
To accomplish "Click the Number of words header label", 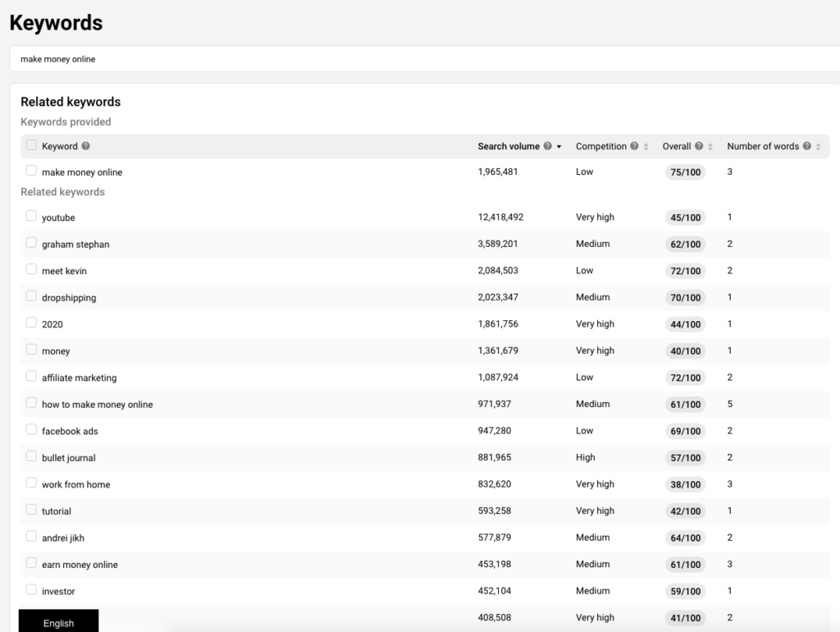I will [x=763, y=146].
